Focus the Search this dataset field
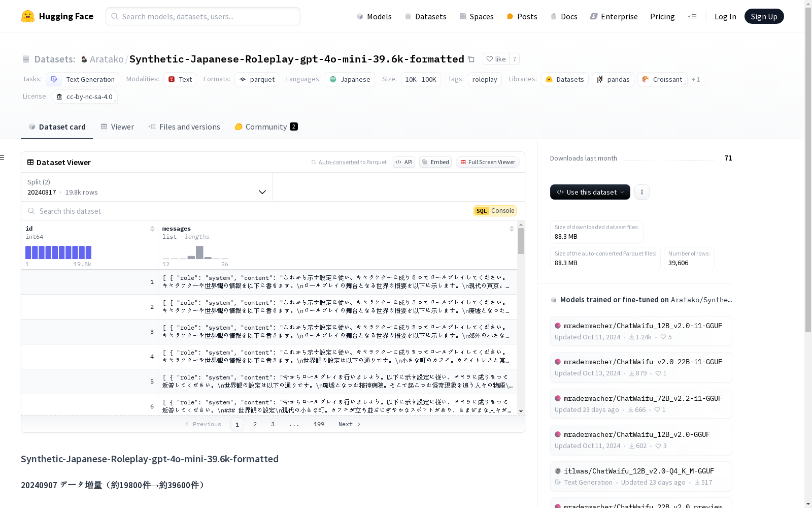 pos(244,211)
